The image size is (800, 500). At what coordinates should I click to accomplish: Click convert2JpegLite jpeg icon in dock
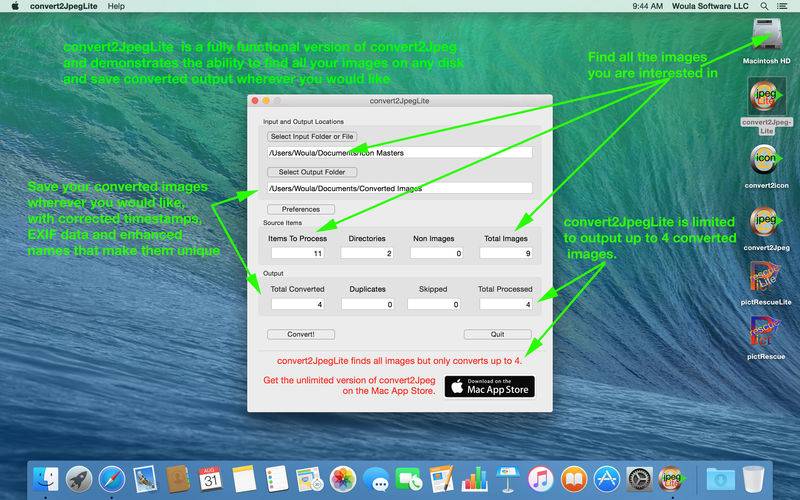pos(671,479)
